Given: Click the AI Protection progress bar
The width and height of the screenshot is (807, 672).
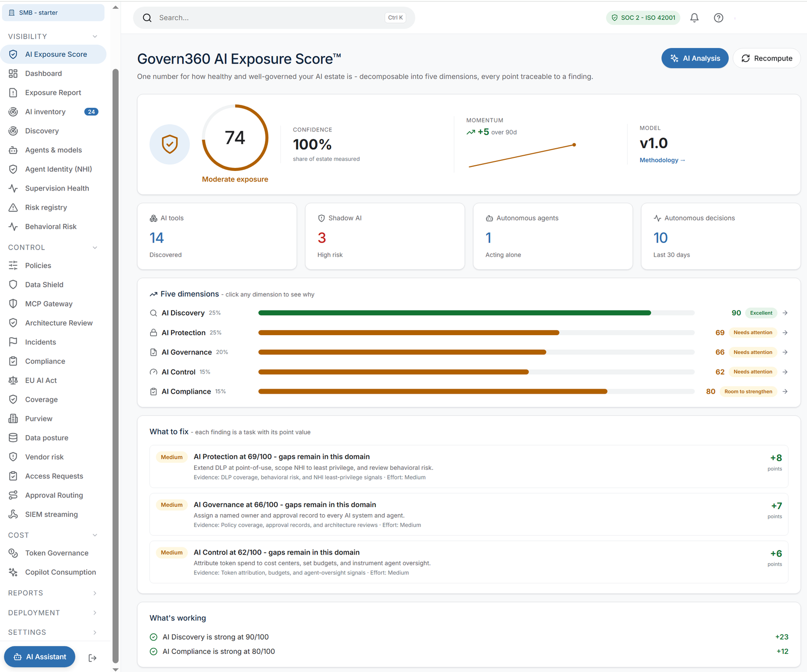Looking at the screenshot, I should tap(476, 333).
